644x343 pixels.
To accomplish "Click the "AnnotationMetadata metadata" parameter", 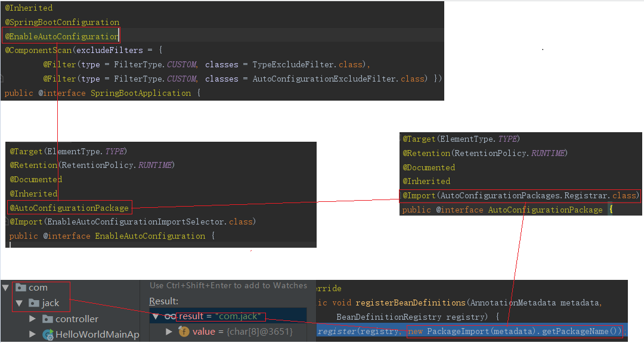I will [535, 303].
